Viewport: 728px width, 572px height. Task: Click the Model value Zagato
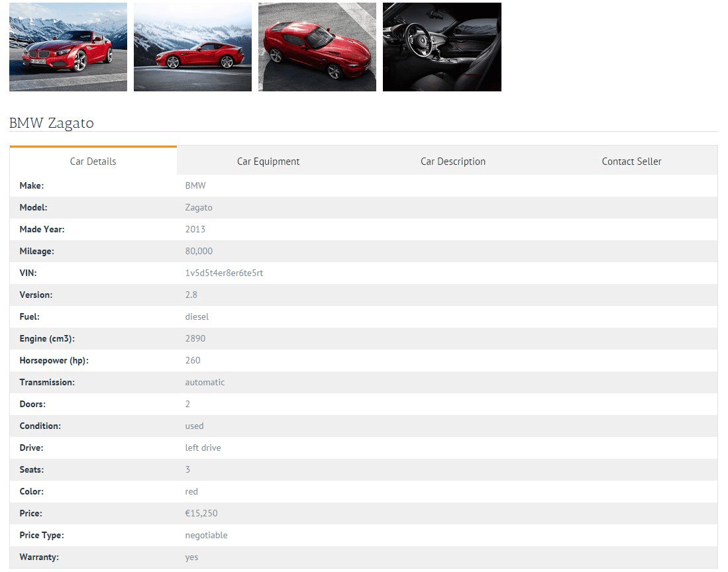click(199, 207)
